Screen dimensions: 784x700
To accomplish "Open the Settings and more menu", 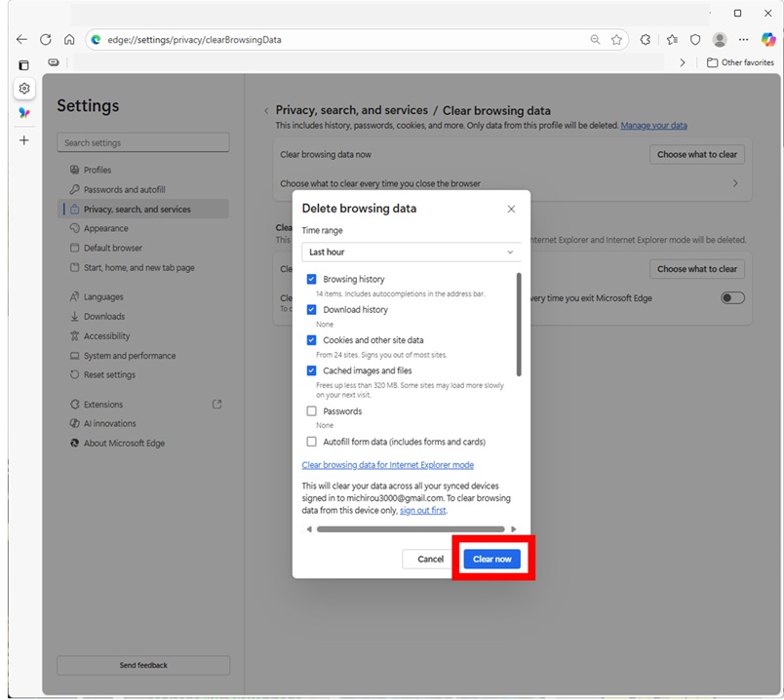I will point(744,40).
